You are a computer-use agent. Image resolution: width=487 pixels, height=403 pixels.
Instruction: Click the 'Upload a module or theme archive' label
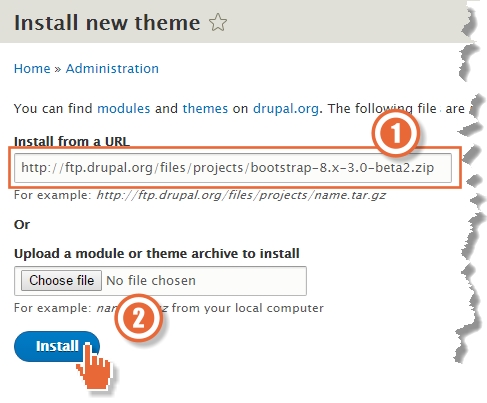pos(157,254)
